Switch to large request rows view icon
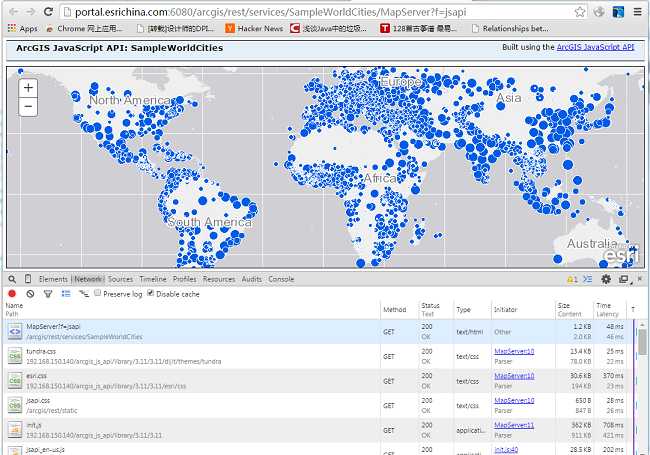The image size is (650, 455). pos(66,294)
